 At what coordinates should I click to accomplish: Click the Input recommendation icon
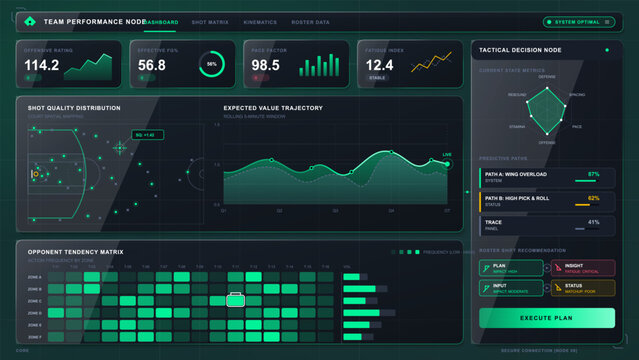(x=486, y=288)
